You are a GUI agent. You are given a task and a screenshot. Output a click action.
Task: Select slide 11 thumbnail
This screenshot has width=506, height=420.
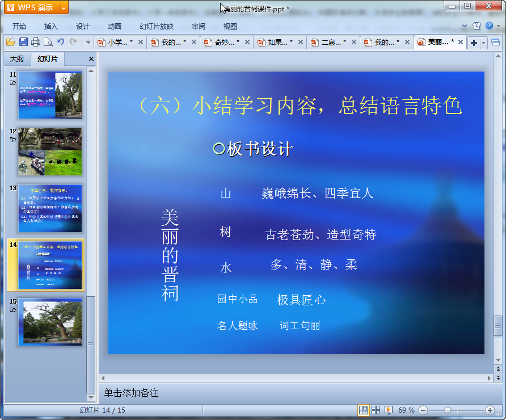[50, 95]
